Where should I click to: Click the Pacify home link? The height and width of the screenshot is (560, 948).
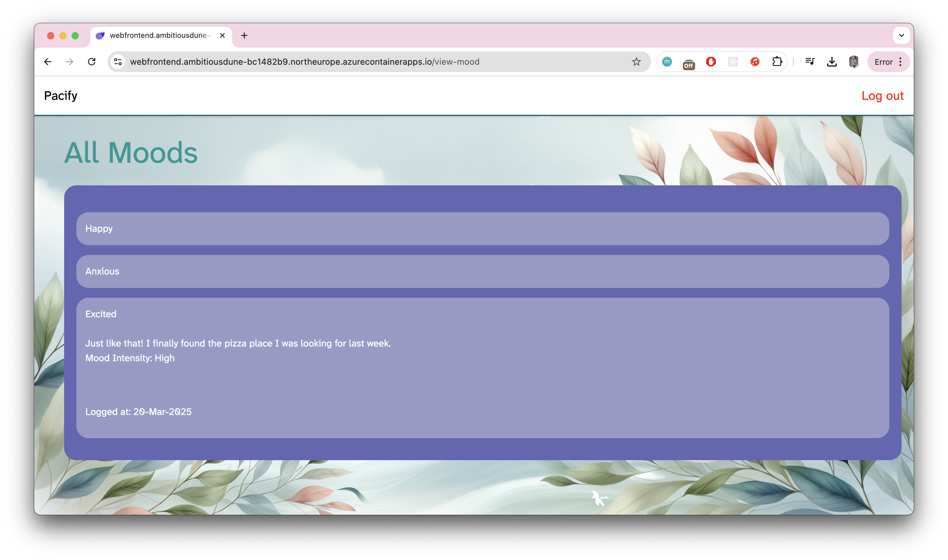[x=61, y=96]
